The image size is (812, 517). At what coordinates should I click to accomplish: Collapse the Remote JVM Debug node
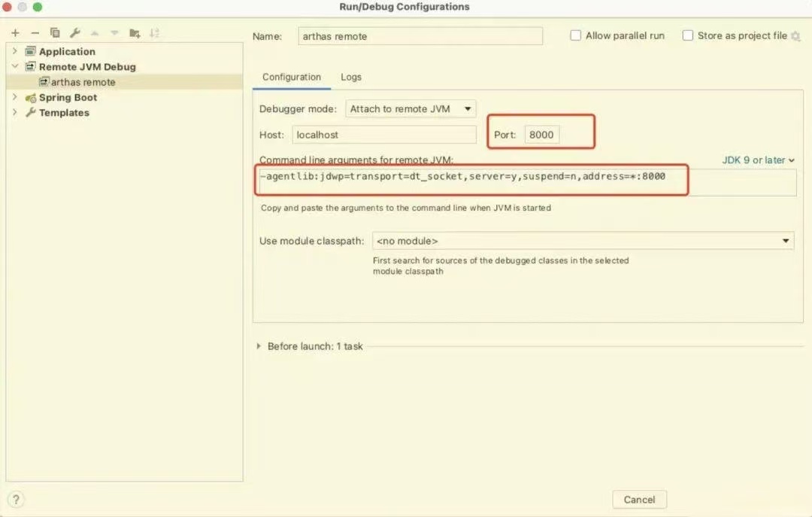point(15,66)
